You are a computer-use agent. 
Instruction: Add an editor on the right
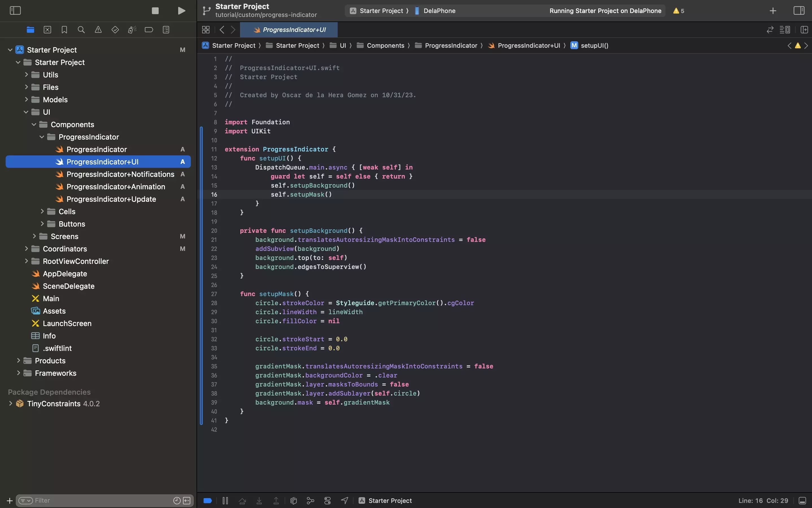tap(804, 30)
